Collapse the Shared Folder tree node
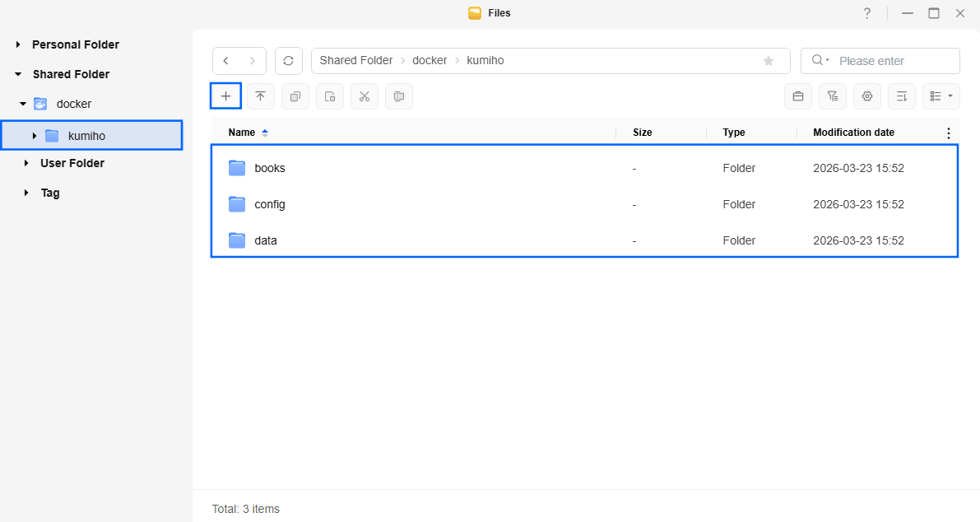Screen dimensions: 980x522 (x=18, y=74)
